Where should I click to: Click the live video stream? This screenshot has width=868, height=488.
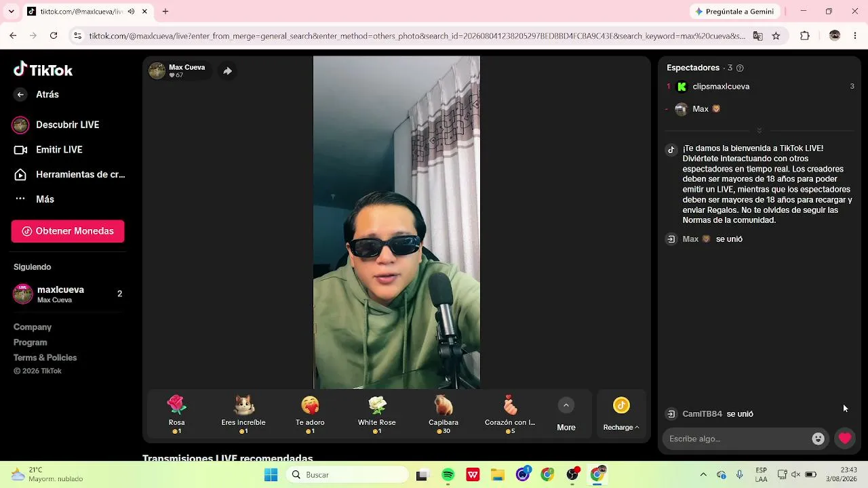(397, 222)
